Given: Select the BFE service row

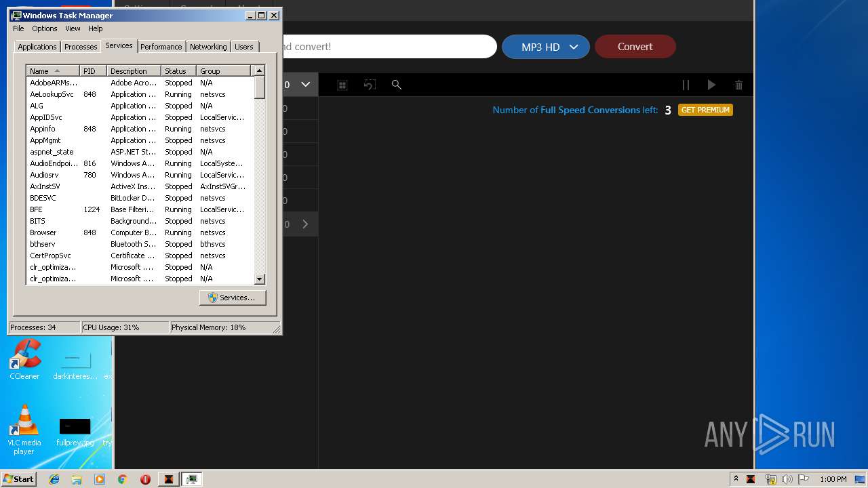Looking at the screenshot, I should coord(140,209).
